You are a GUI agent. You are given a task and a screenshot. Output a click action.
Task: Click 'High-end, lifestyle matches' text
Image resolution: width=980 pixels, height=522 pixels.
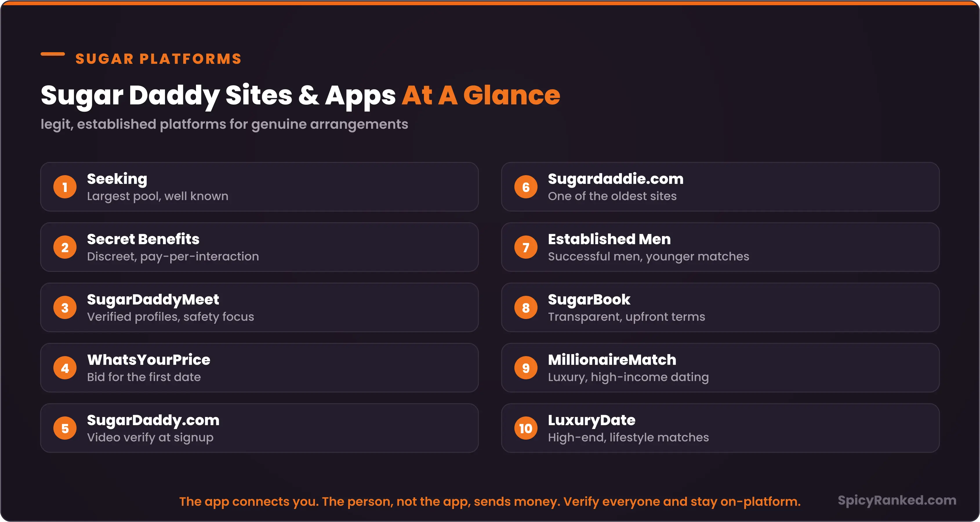629,438
